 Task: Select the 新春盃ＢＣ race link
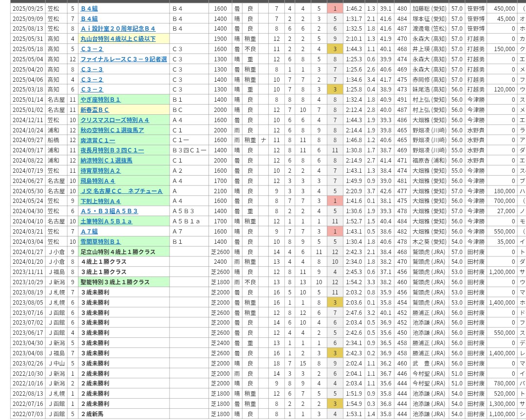(x=94, y=110)
